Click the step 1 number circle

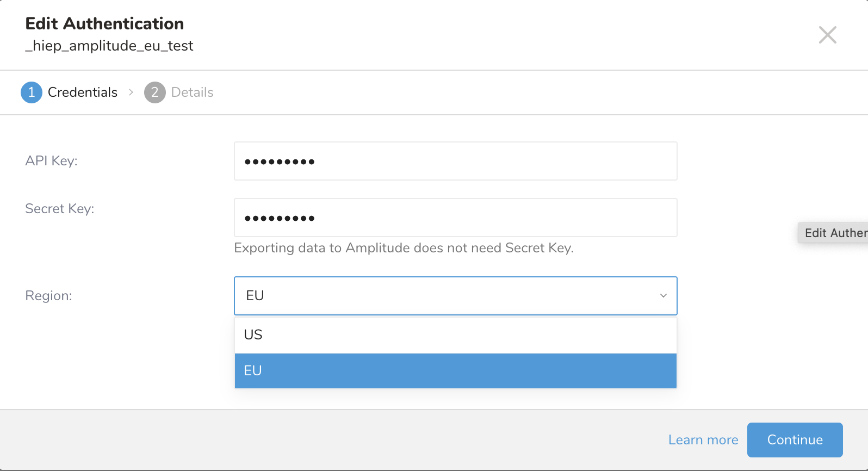[32, 92]
